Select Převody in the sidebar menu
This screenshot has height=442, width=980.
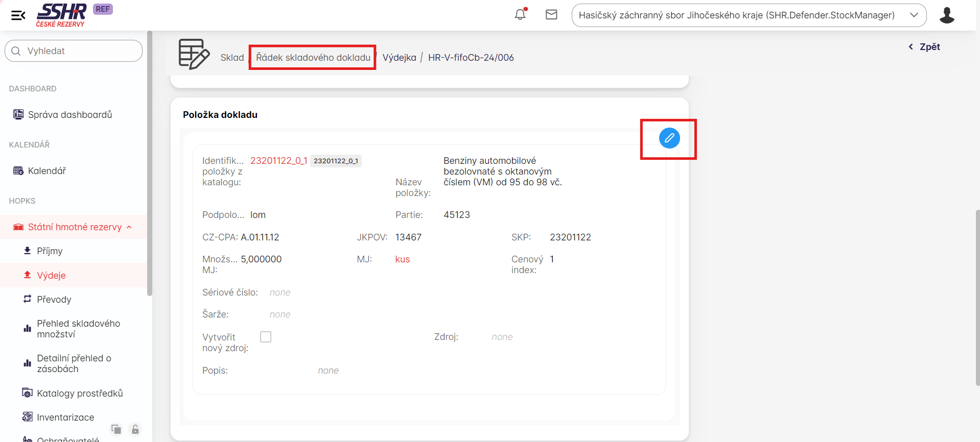tap(54, 300)
